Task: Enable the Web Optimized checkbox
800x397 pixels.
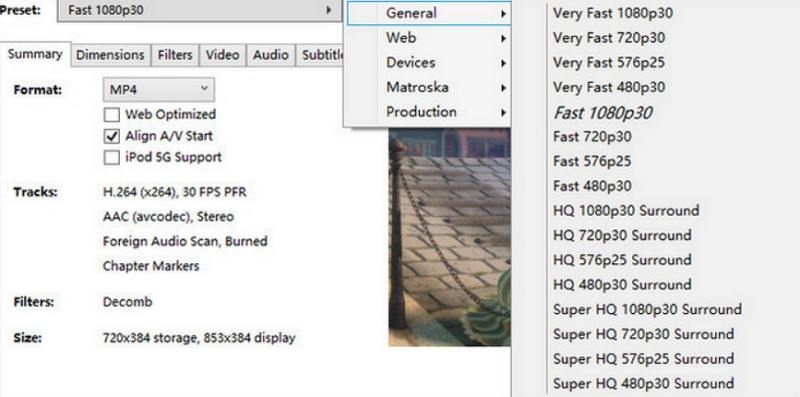Action: tap(112, 114)
